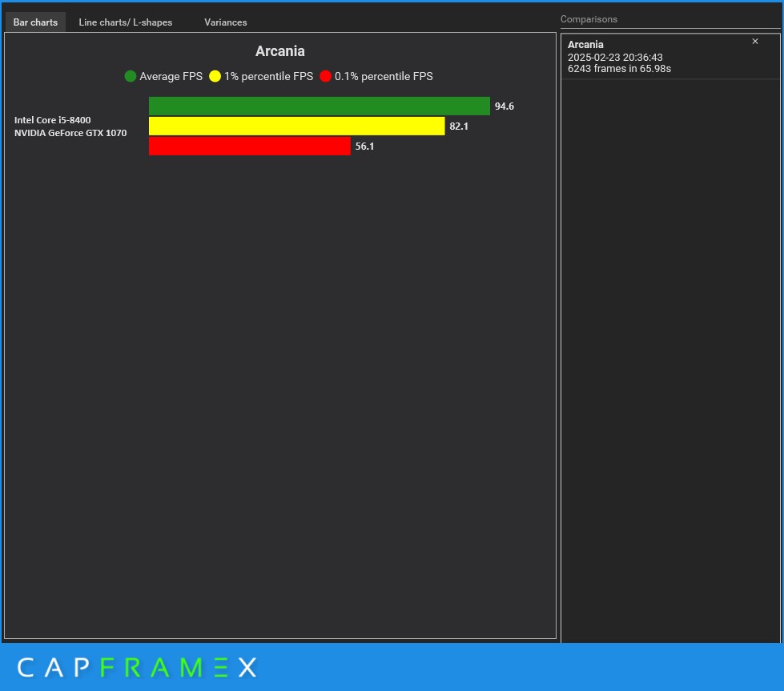The width and height of the screenshot is (784, 691).
Task: Click the chart title Arcania
Action: (280, 51)
